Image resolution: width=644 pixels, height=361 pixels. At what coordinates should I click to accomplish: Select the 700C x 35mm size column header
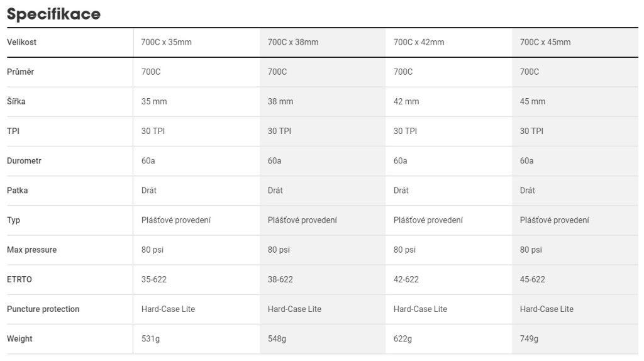pyautogui.click(x=167, y=42)
